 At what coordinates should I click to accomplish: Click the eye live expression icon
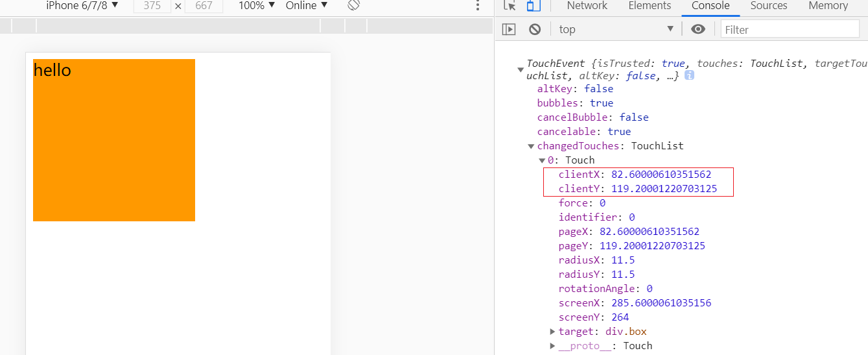tap(698, 29)
